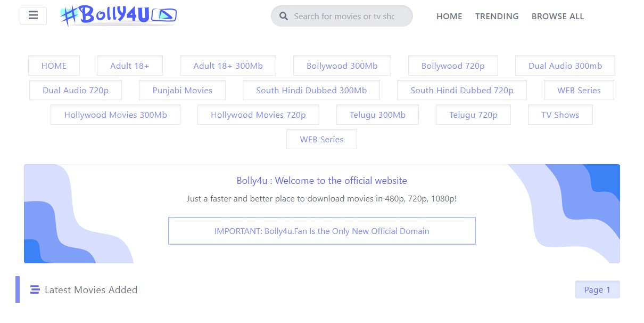The height and width of the screenshot is (323, 644).
Task: Click the Latest Movies Added heading
Action: point(91,289)
